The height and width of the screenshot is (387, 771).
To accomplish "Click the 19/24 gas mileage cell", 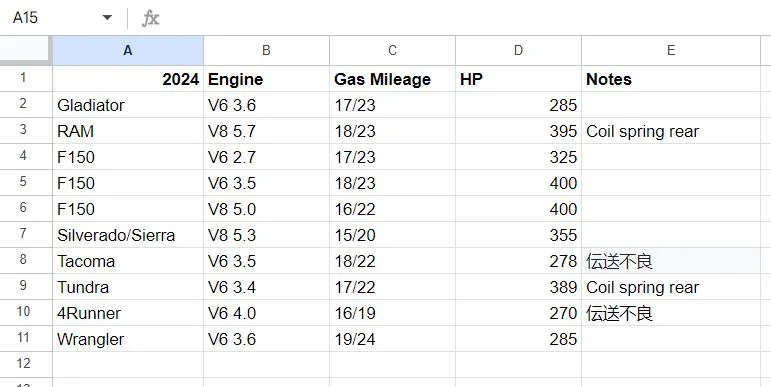I will click(392, 339).
